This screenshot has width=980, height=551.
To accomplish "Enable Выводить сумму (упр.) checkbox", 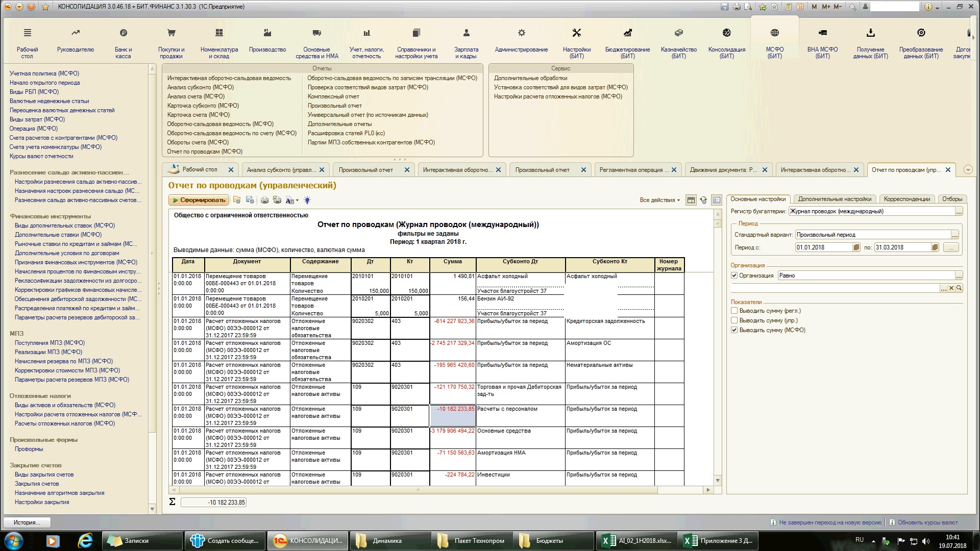I will tap(734, 320).
